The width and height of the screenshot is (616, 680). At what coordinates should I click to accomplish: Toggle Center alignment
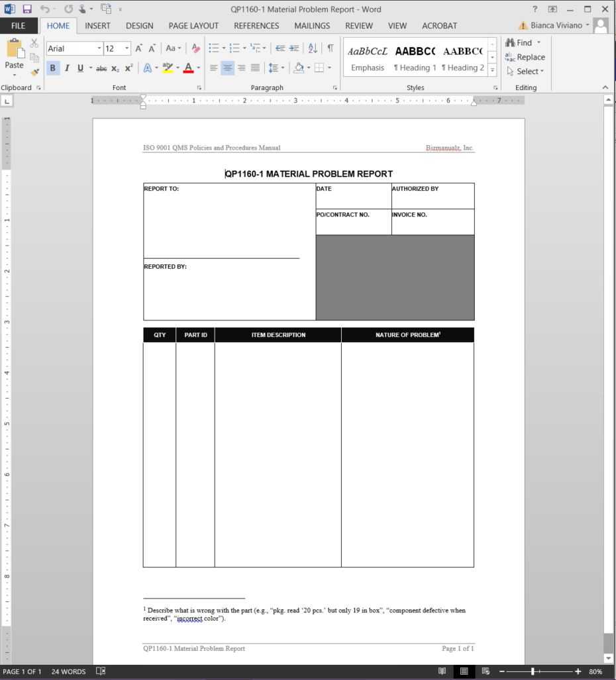227,68
